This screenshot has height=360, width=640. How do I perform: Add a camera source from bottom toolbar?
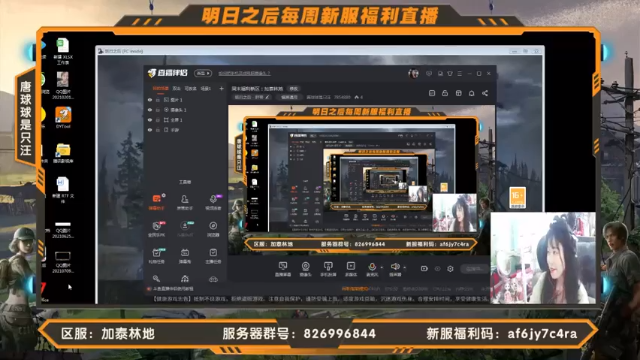click(305, 269)
